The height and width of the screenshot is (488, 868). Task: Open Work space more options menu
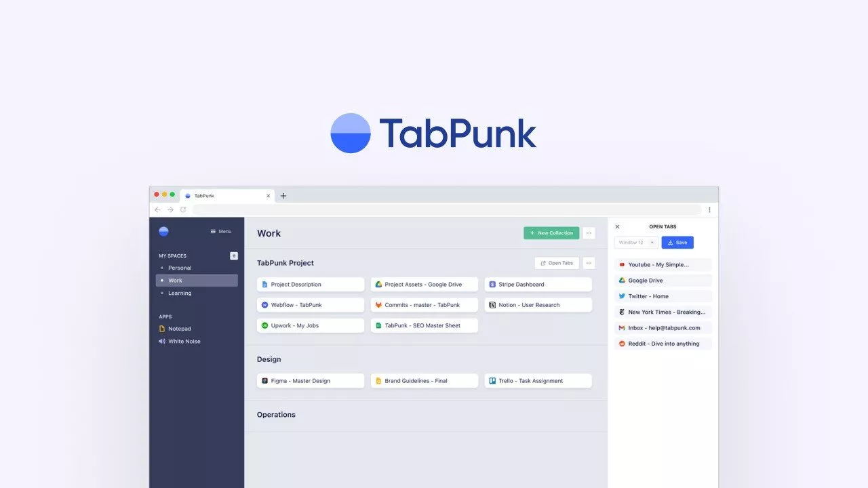click(589, 233)
